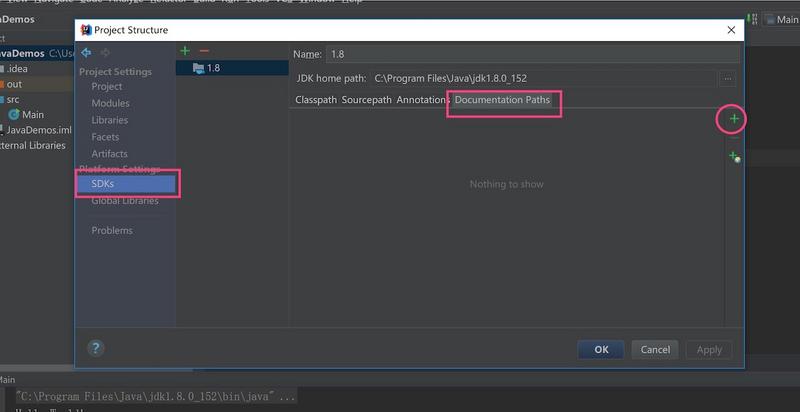Open Libraries under Project Settings
The width and height of the screenshot is (800, 412).
[110, 120]
